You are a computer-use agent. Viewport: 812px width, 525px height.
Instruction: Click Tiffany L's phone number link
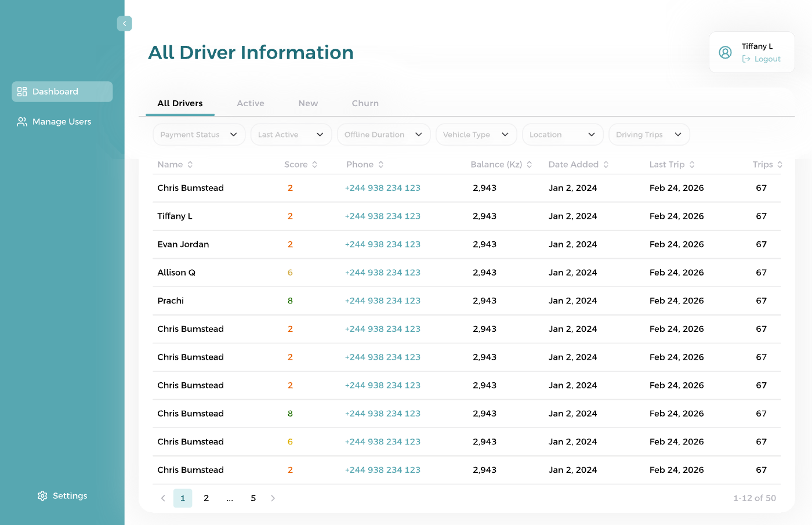[382, 216]
